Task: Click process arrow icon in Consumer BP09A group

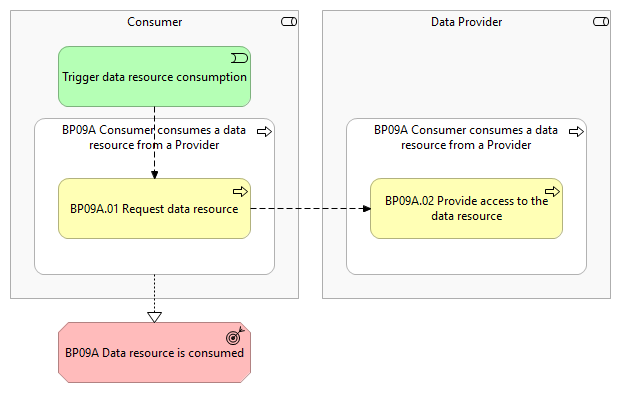Action: (x=264, y=132)
